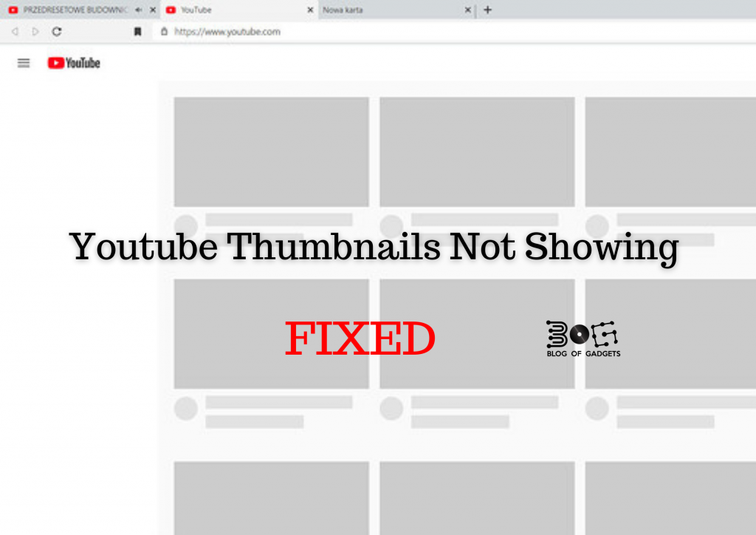756x535 pixels.
Task: Bookmark this page with the bookmark icon
Action: coord(137,32)
